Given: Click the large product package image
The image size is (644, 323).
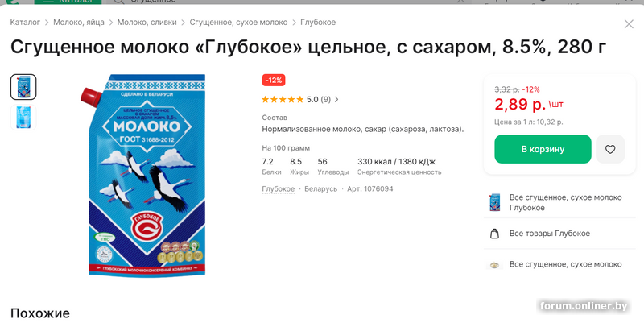Looking at the screenshot, I should [143, 175].
